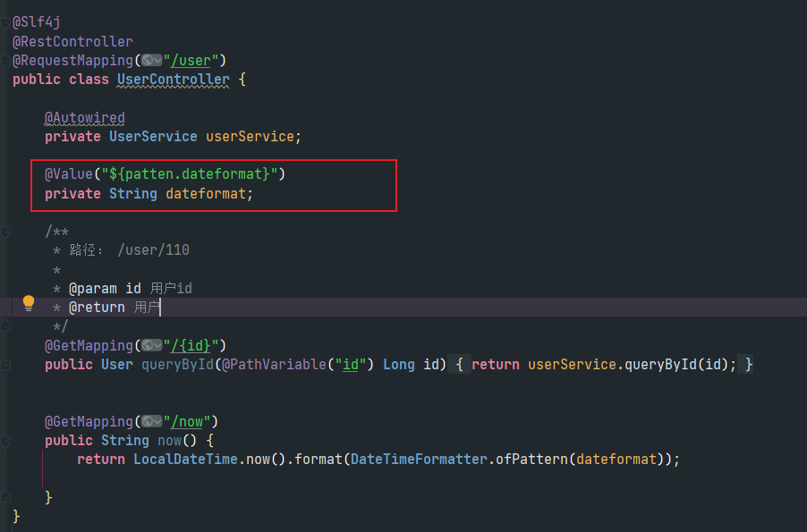Collapse the Javadoc fold marker at the /** line
Screen dimensions: 807x532
tap(5, 232)
